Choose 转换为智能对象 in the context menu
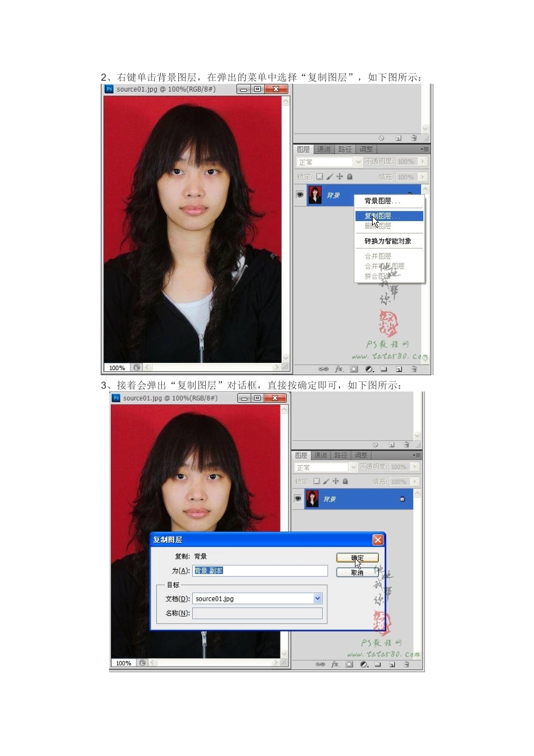Screen dimensions: 534x756 pos(388,241)
